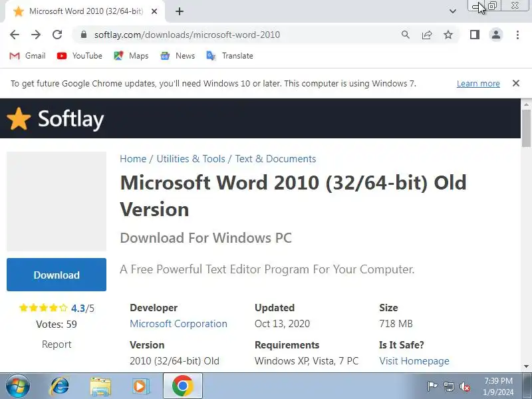Viewport: 532px width, 399px height.
Task: Open the Chrome three-dot menu
Action: pos(517,35)
